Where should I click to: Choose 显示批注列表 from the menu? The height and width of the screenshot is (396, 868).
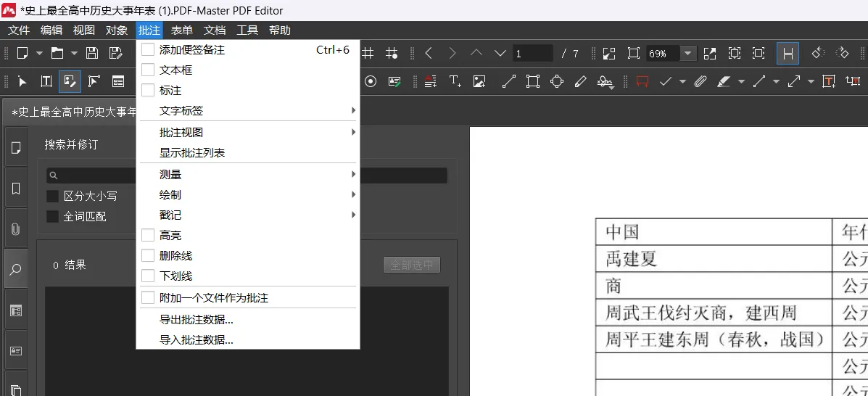point(248,153)
